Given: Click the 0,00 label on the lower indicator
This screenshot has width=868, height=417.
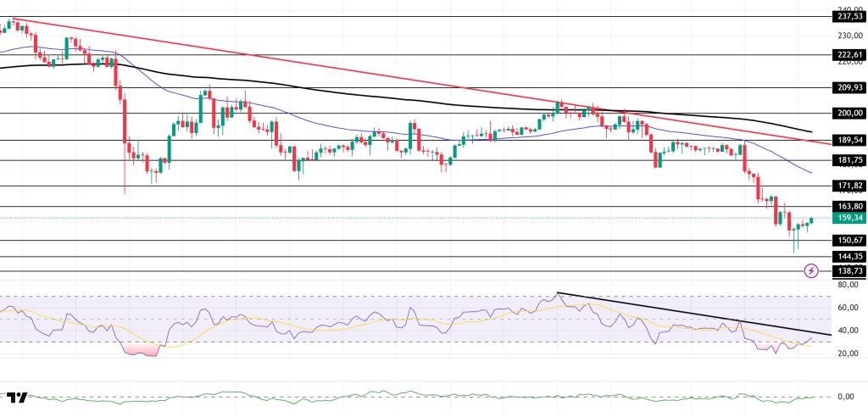Looking at the screenshot, I should tap(845, 397).
